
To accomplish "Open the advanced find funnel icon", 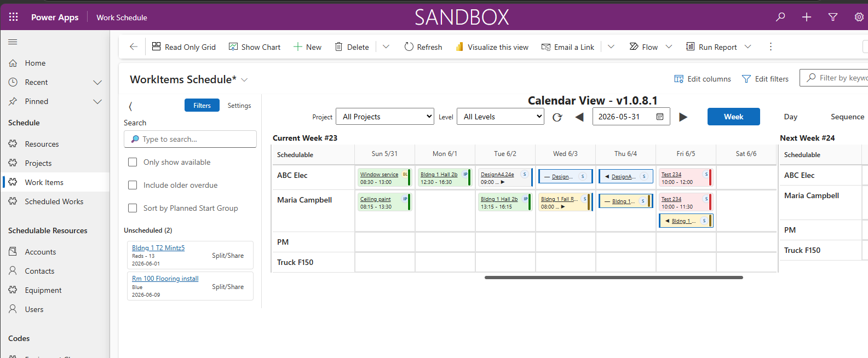I will point(833,17).
